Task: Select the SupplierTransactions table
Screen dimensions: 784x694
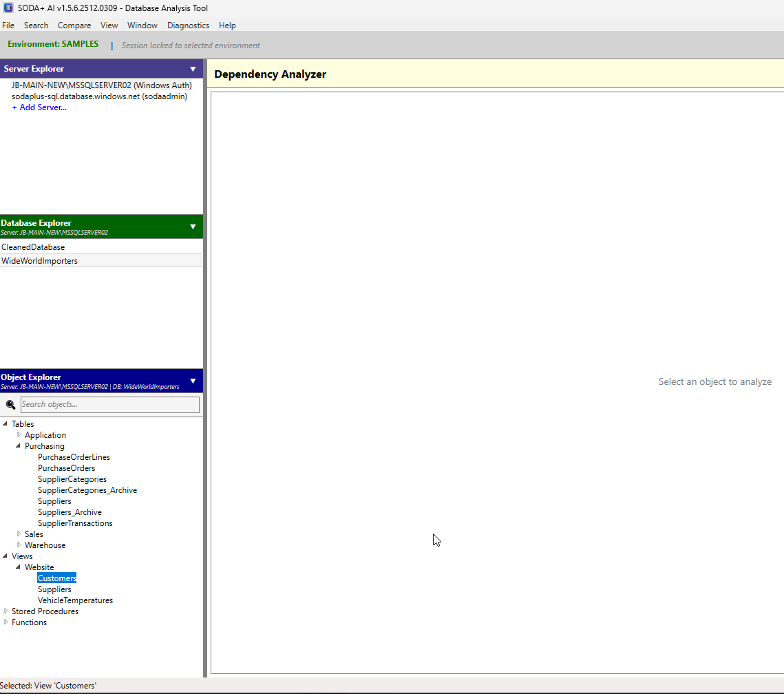Action: coord(75,523)
